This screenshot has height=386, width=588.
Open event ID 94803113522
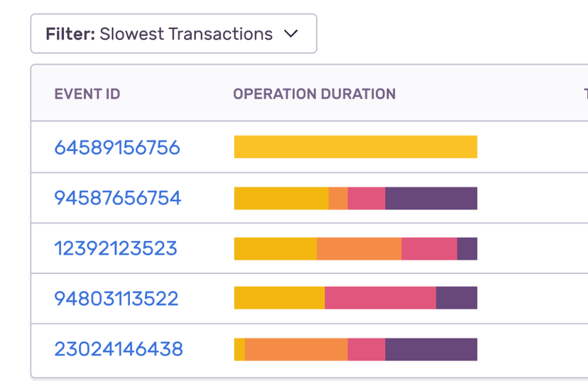[116, 299]
